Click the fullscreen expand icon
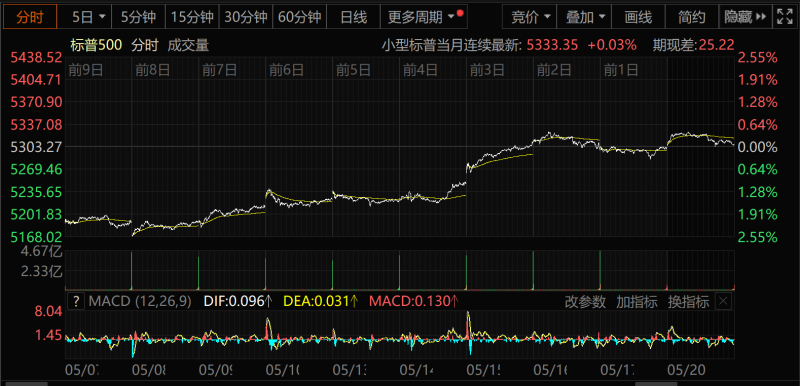800x386 pixels. point(784,17)
